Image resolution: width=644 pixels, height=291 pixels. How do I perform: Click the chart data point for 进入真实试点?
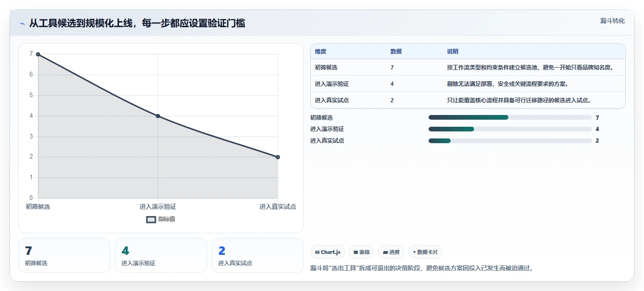click(x=278, y=157)
